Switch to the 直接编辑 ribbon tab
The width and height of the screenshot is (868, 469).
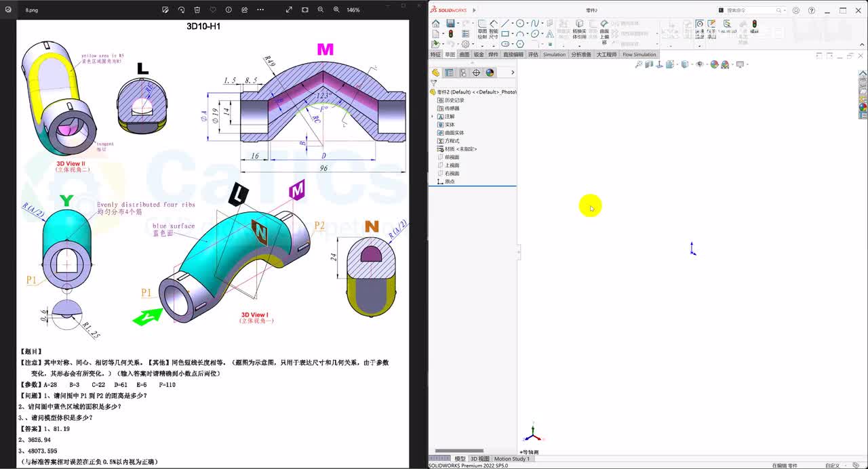pos(513,54)
